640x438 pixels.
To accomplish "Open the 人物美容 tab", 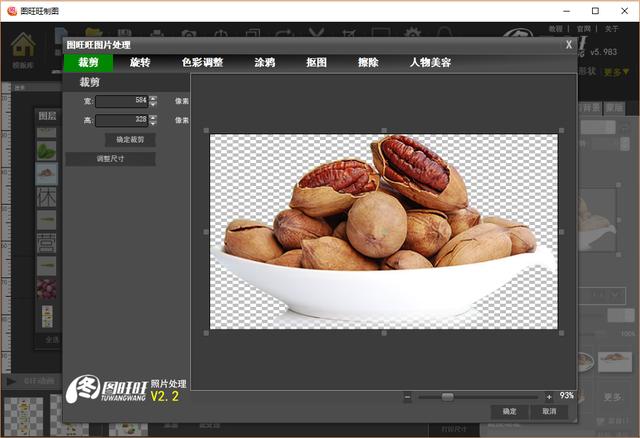I will (430, 62).
